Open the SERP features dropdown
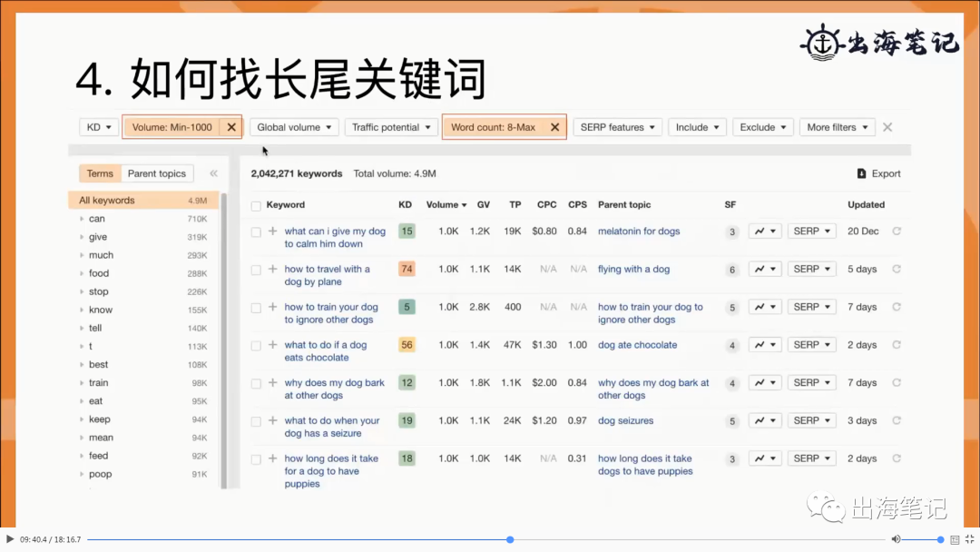The height and width of the screenshot is (552, 980). (x=617, y=127)
